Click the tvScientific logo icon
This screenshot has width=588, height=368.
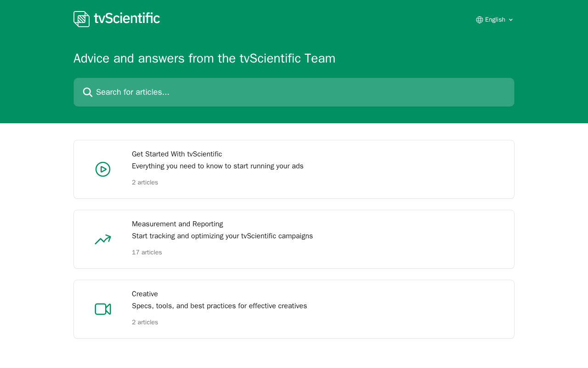[x=81, y=19]
